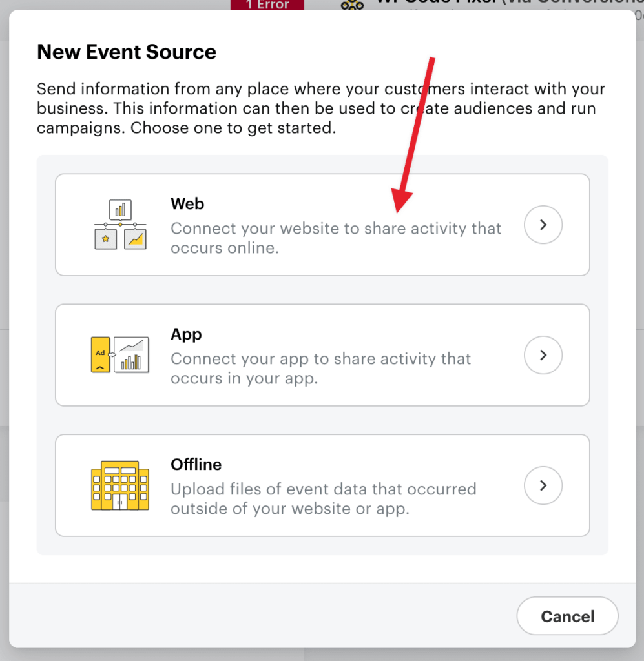This screenshot has width=644, height=661.
Task: Click the Cancel button
Action: (x=566, y=616)
